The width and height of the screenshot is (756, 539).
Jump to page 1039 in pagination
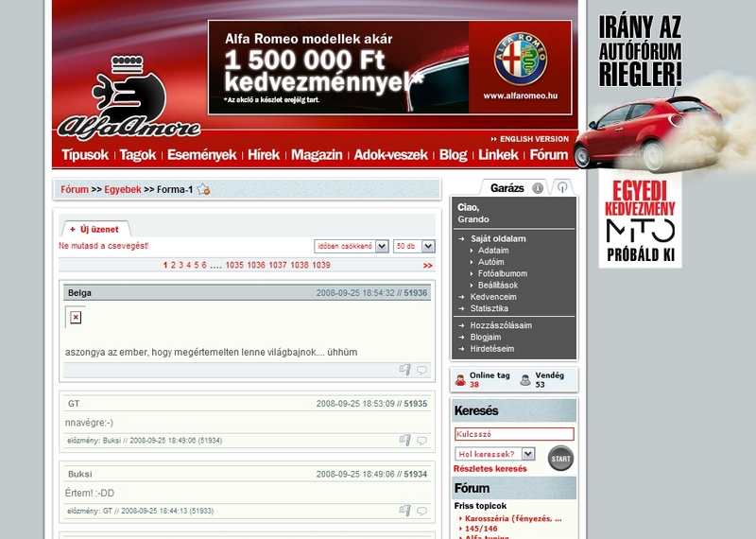click(x=320, y=266)
